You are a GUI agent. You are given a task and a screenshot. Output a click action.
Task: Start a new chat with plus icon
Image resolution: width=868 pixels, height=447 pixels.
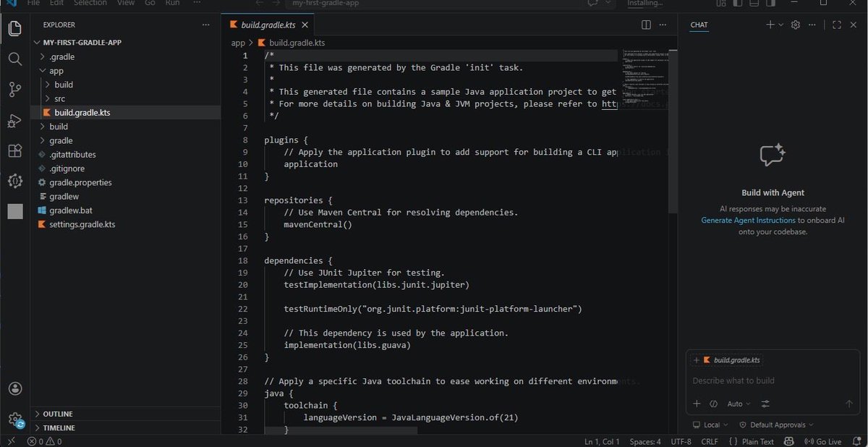point(770,25)
